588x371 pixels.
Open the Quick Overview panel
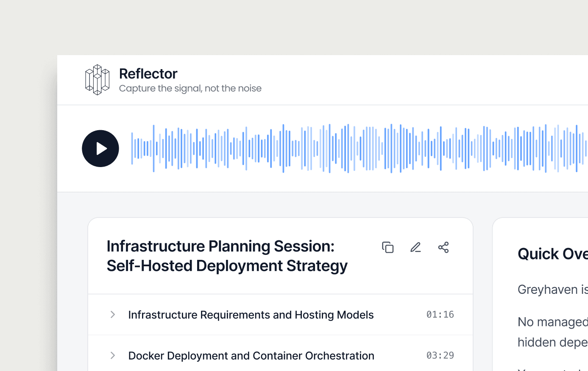[551, 254]
